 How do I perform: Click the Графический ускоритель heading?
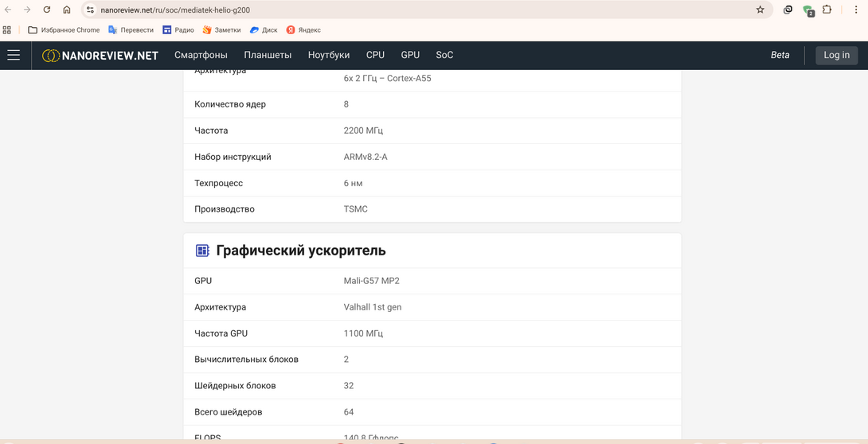[x=301, y=251]
